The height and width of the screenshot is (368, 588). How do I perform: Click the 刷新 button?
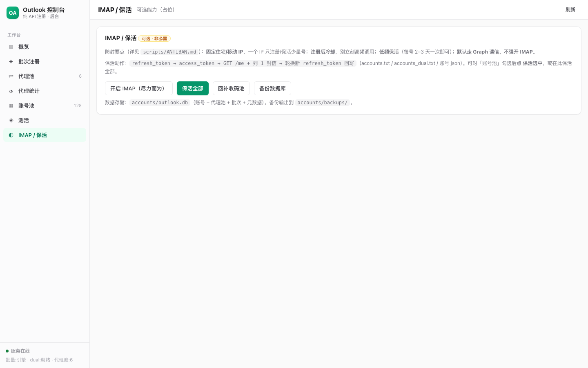[x=570, y=10]
